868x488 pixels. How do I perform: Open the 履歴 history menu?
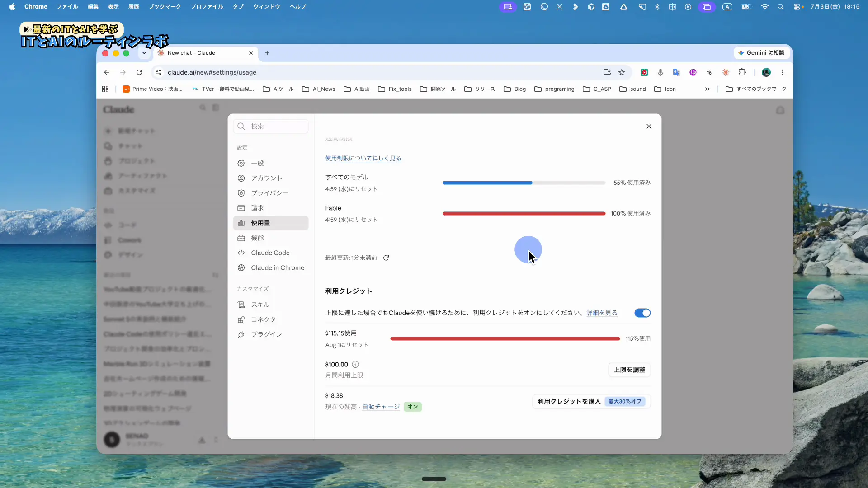(x=134, y=7)
